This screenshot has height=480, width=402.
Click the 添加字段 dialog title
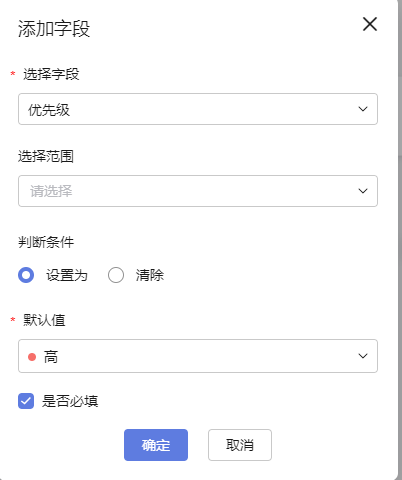[54, 29]
